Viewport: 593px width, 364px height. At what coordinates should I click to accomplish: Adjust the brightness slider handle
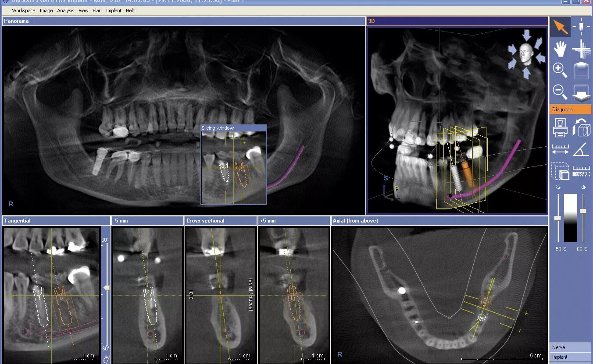pos(558,218)
